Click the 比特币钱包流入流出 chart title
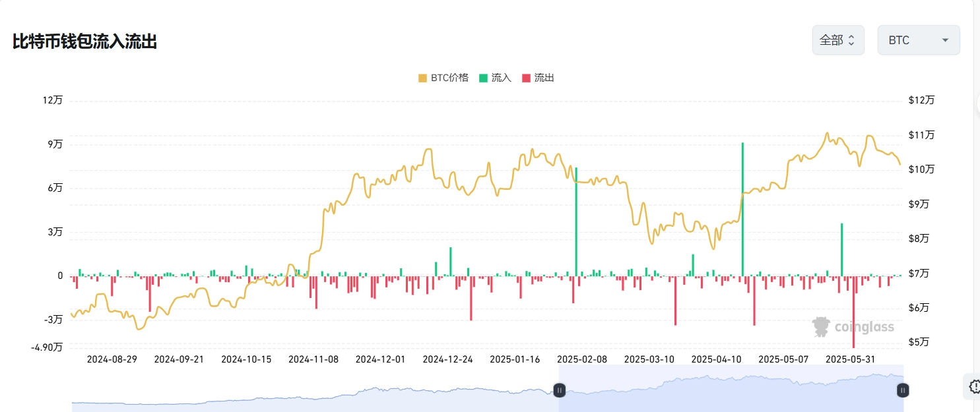The image size is (980, 412). pos(84,42)
